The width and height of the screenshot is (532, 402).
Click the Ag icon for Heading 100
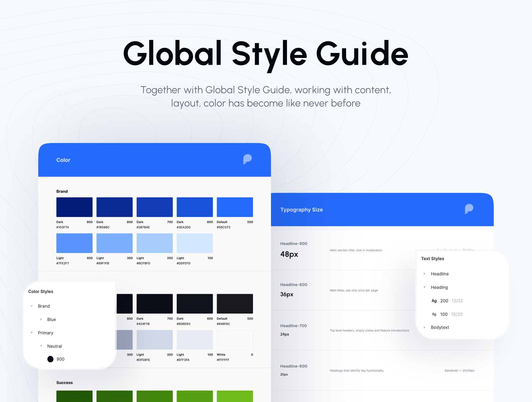pyautogui.click(x=434, y=314)
